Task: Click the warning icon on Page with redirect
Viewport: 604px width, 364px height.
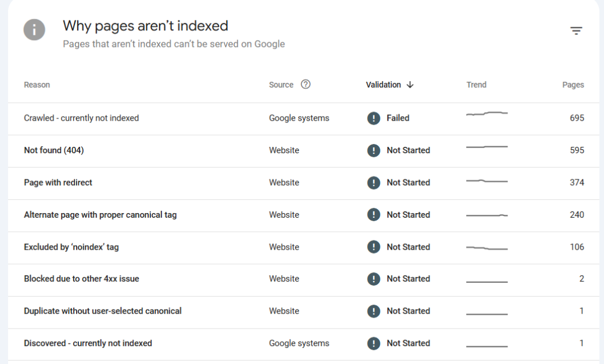Action: pos(374,182)
